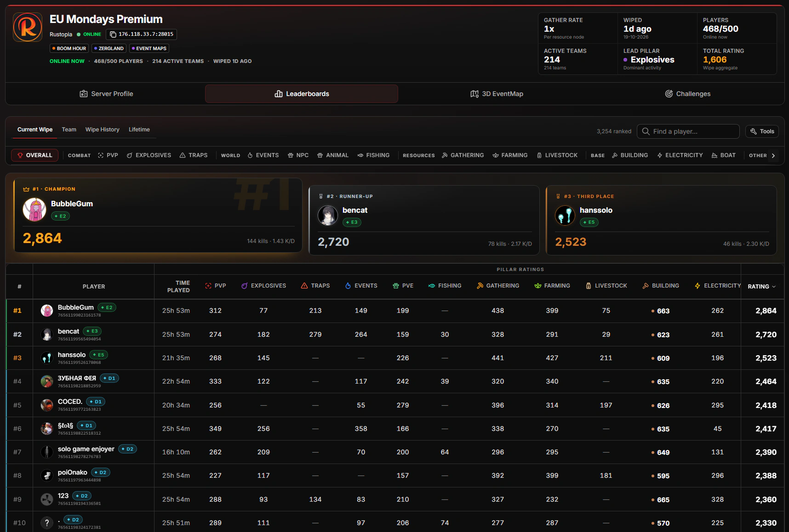
Task: Click the Tools wrench icon
Action: click(x=754, y=131)
